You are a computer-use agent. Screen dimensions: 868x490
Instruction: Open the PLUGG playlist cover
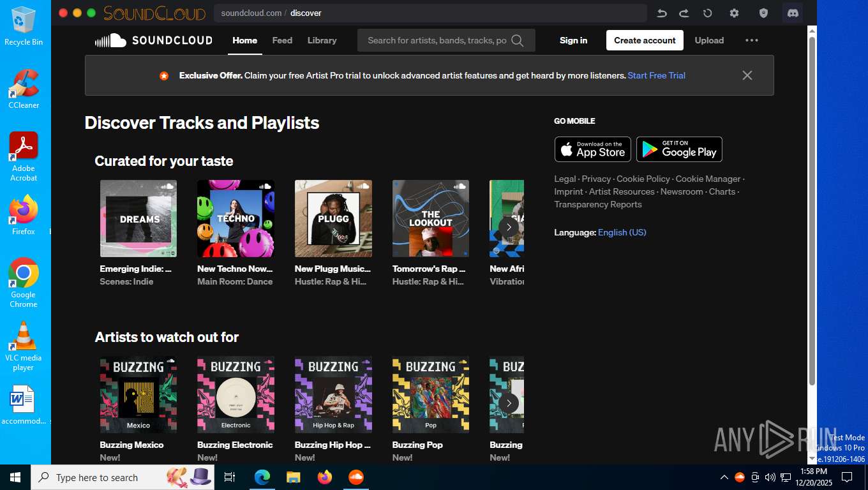(x=333, y=218)
